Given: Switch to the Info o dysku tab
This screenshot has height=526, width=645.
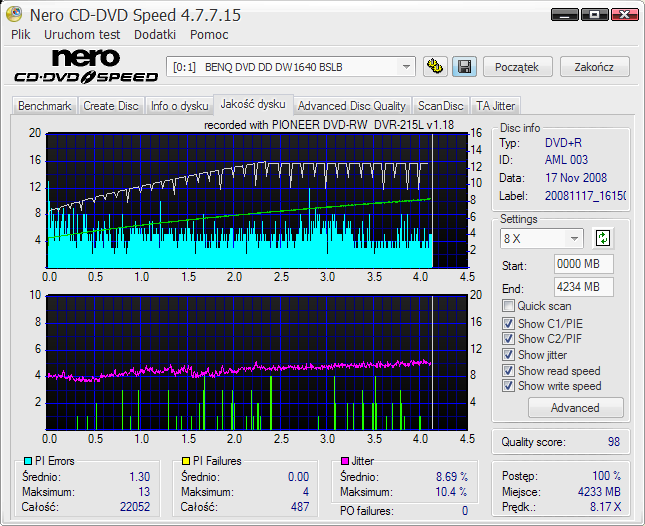Looking at the screenshot, I should tap(179, 106).
